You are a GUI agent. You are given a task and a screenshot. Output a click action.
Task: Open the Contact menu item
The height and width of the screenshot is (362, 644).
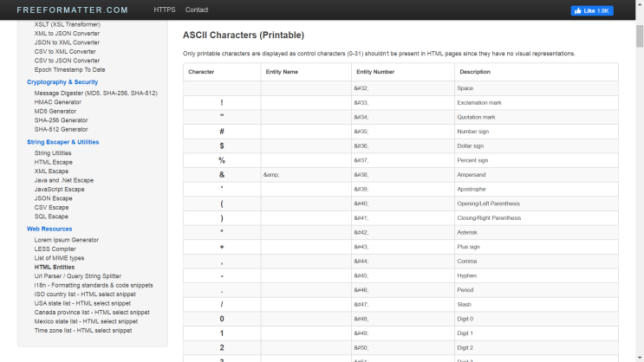pos(197,10)
